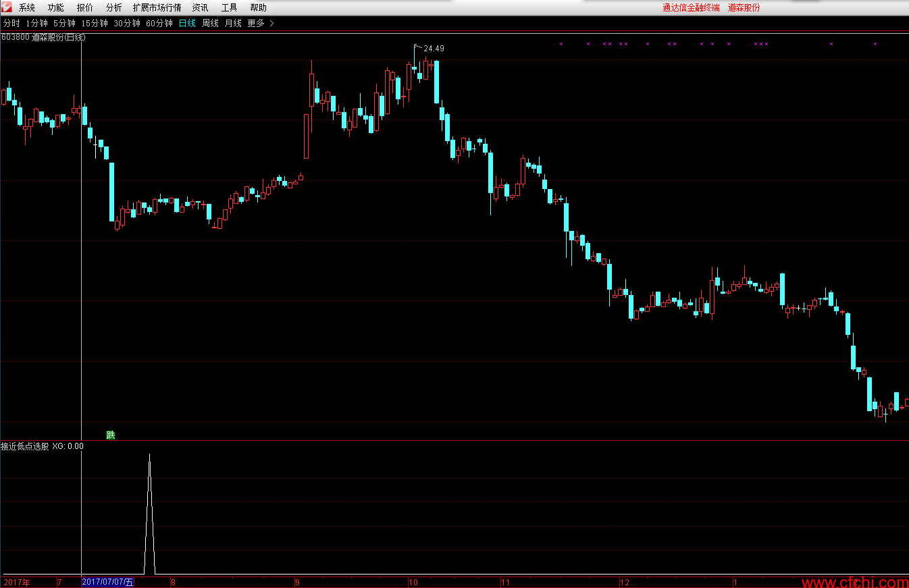
Task: Switch to 周线 weekly chart
Action: (x=211, y=23)
